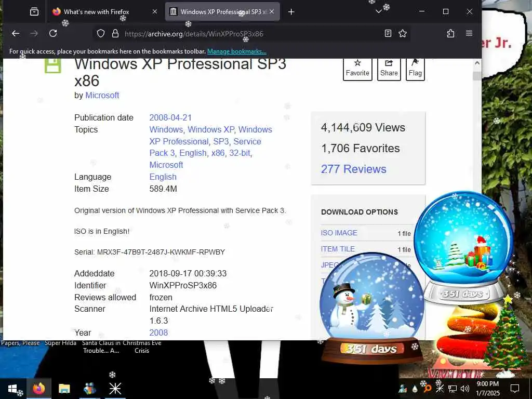Open File Explorer from taskbar
Screen dimensions: 532x399
click(64, 389)
